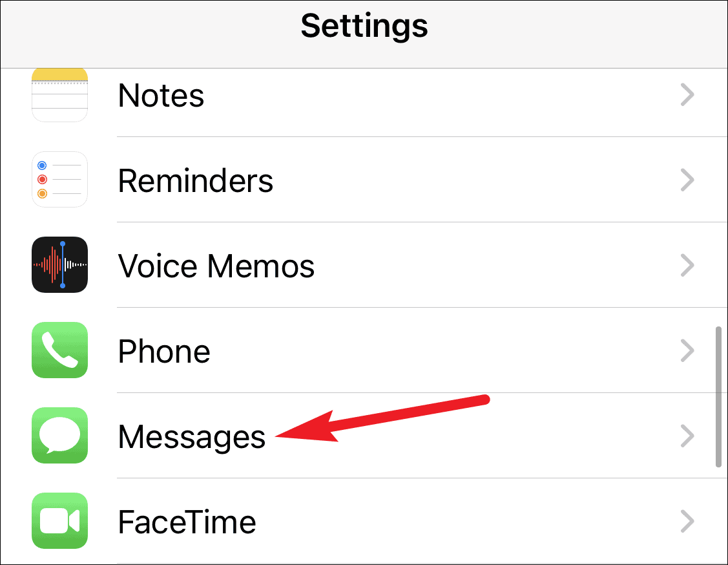The height and width of the screenshot is (565, 728).
Task: Click the chevron in the Phone row
Action: coord(687,350)
